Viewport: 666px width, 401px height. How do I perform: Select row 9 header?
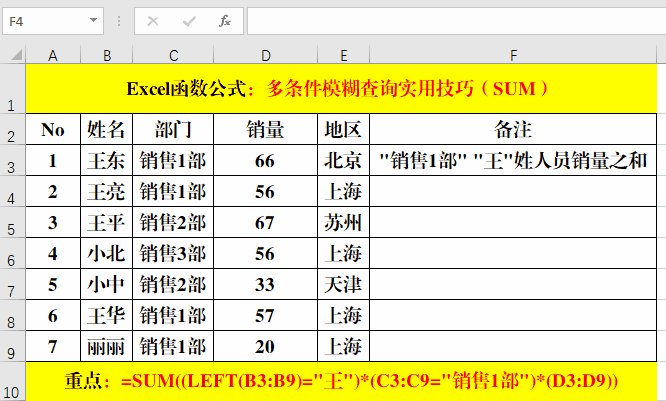(x=12, y=346)
